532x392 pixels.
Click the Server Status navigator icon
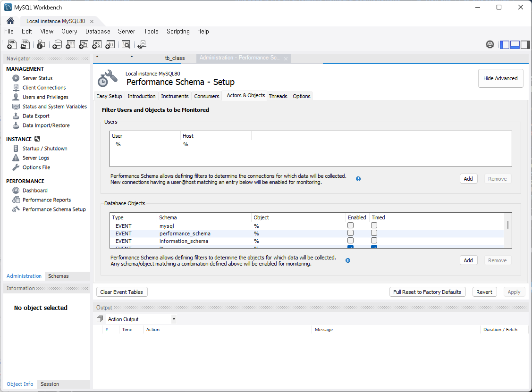pyautogui.click(x=16, y=78)
